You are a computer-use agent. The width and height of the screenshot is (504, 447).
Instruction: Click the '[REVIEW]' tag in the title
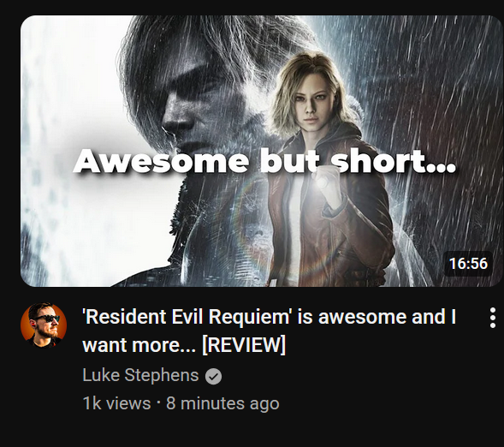coord(244,345)
